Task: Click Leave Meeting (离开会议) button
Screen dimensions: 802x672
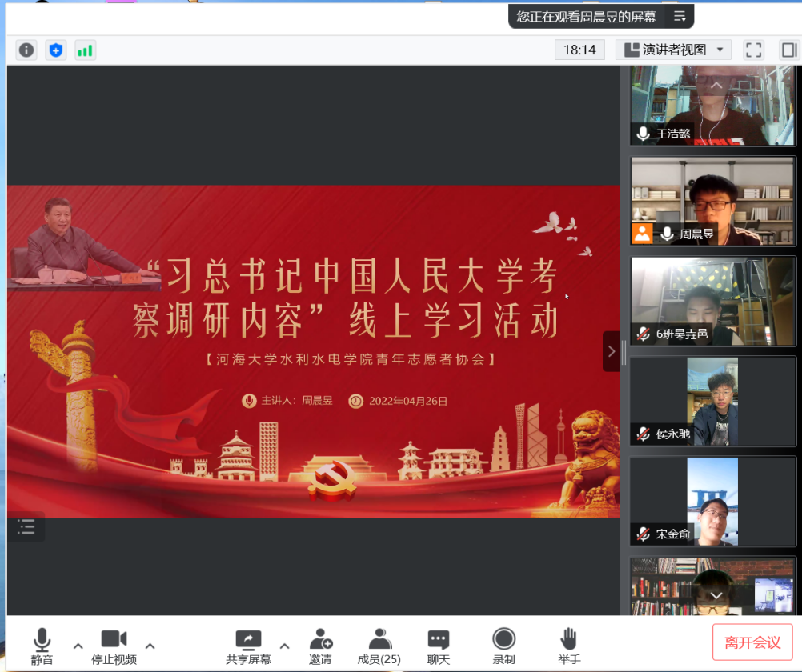Action: pos(752,642)
